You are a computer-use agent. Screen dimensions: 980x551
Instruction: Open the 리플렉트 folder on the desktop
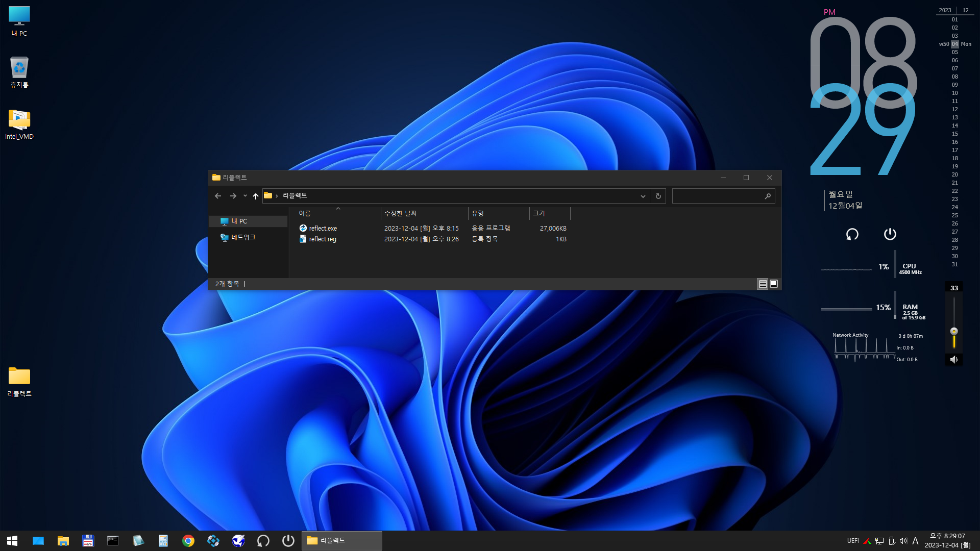click(x=19, y=382)
